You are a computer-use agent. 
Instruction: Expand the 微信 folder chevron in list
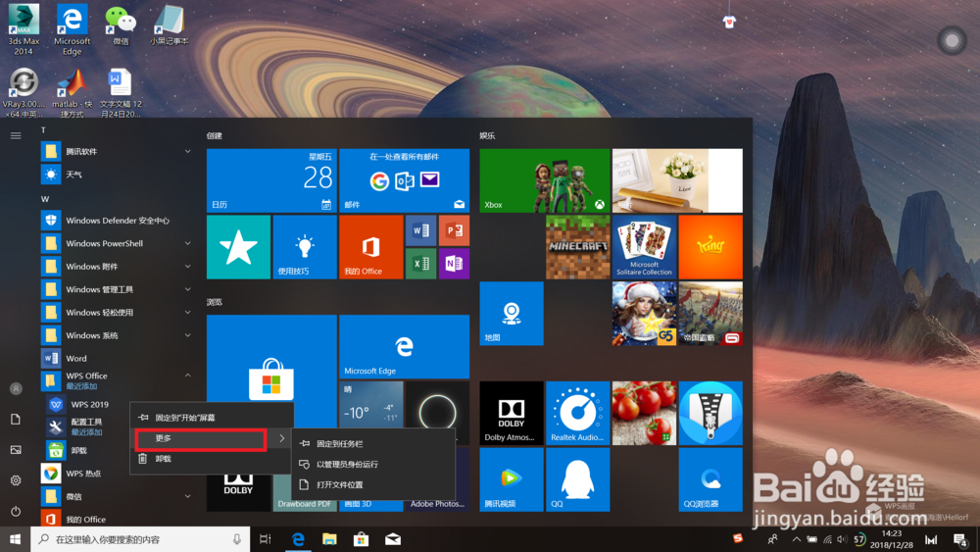coord(187,496)
